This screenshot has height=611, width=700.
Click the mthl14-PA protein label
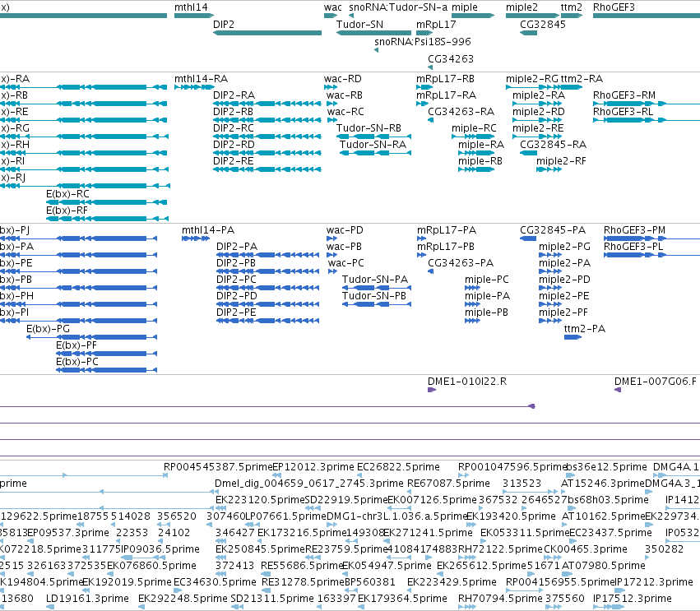(x=208, y=230)
